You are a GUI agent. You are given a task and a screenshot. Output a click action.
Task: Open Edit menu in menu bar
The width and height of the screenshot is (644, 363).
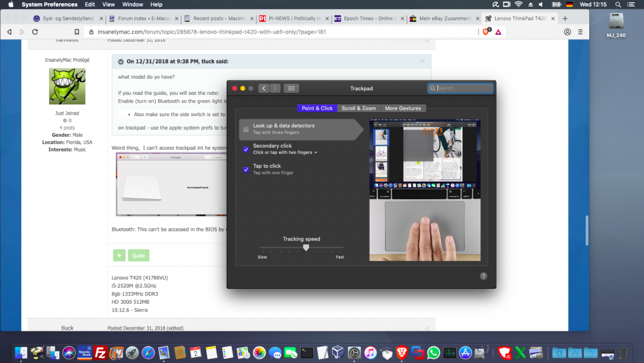point(90,5)
